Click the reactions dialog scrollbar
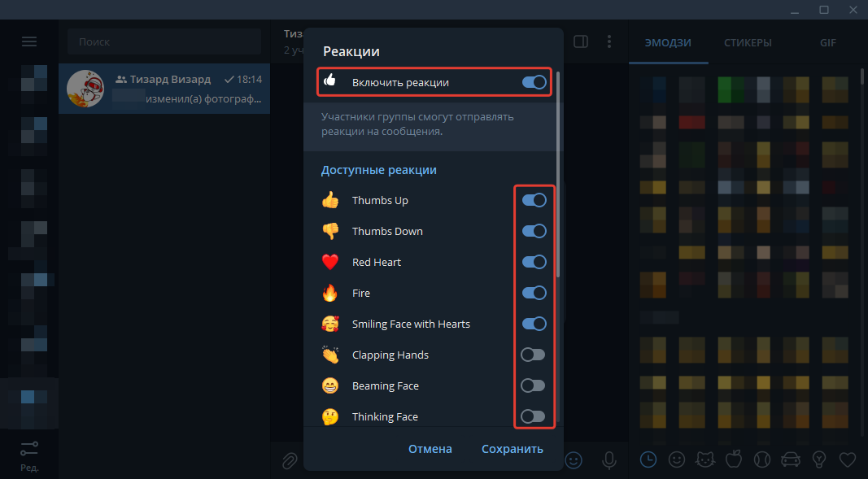This screenshot has width=868, height=479. coord(558,174)
